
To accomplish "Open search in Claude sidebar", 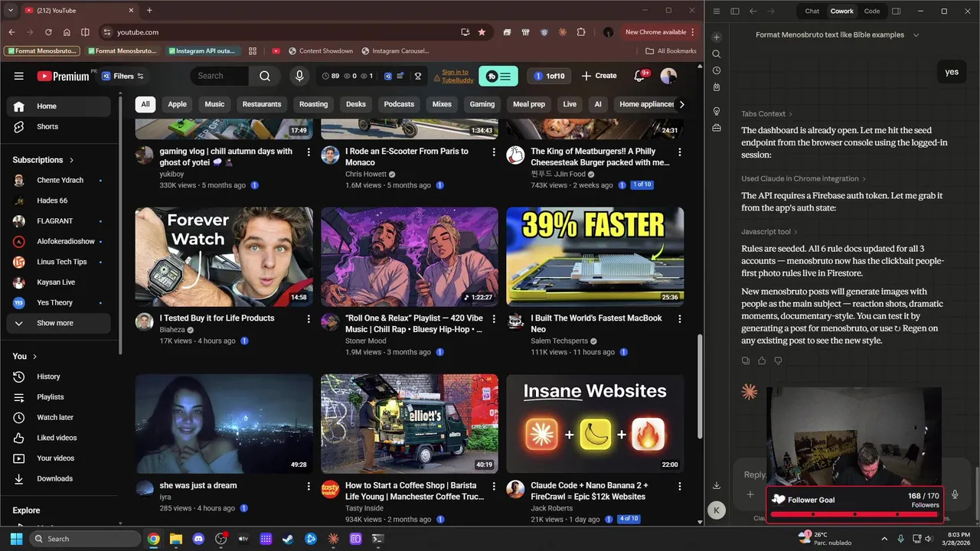I will tap(717, 54).
